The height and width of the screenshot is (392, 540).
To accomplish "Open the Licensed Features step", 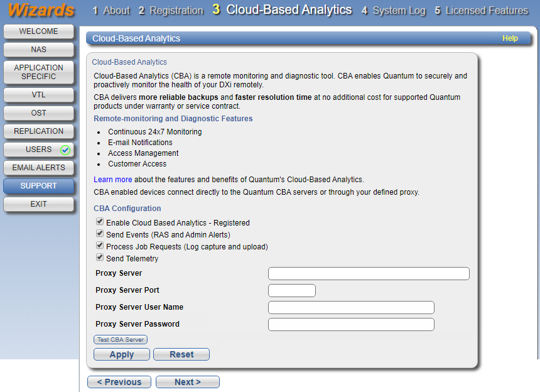I will coord(481,11).
